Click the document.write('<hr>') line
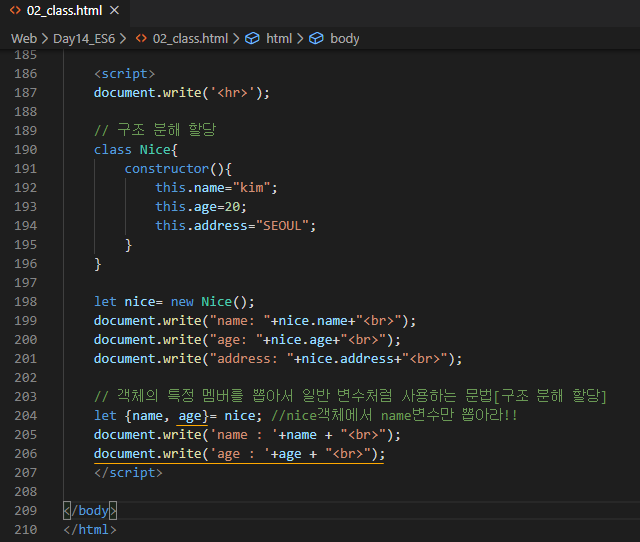The width and height of the screenshot is (640, 542). coord(182,93)
